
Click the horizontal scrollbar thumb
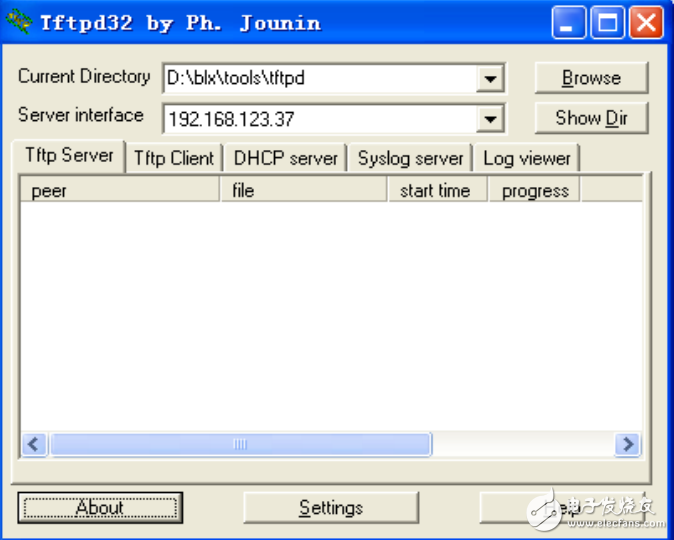[240, 444]
